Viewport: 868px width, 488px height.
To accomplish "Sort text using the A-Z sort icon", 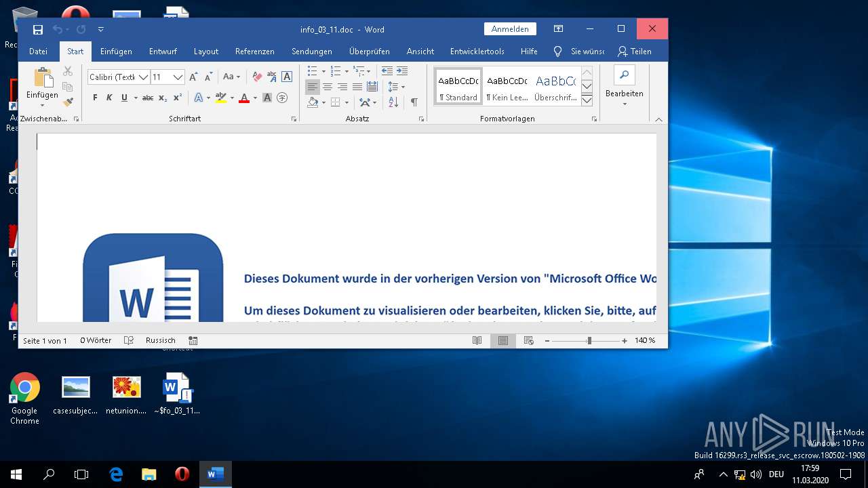I will pyautogui.click(x=394, y=102).
